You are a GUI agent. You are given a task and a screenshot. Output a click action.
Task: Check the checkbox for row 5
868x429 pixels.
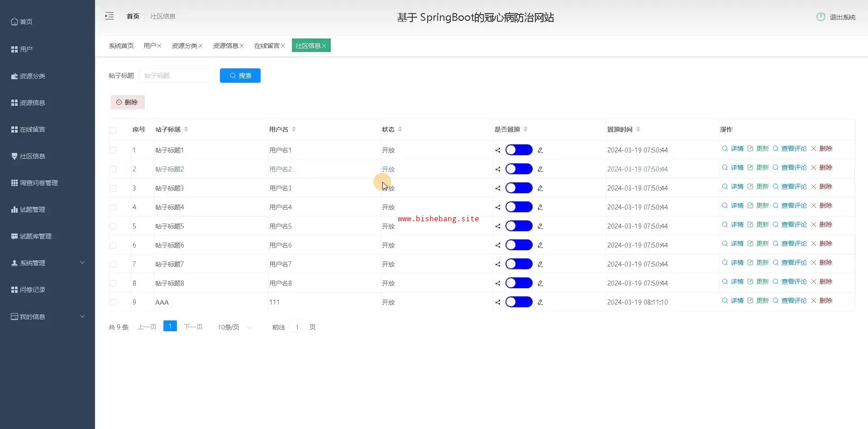point(113,226)
